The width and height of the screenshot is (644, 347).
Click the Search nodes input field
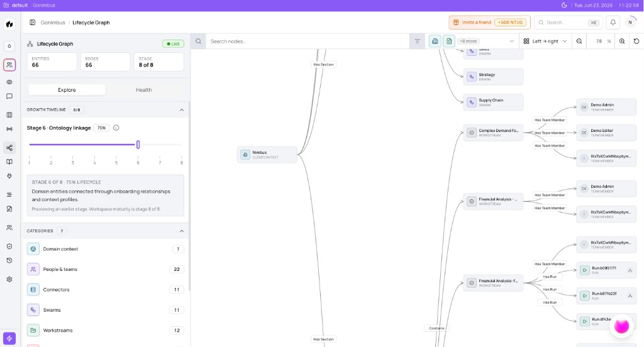tap(307, 41)
